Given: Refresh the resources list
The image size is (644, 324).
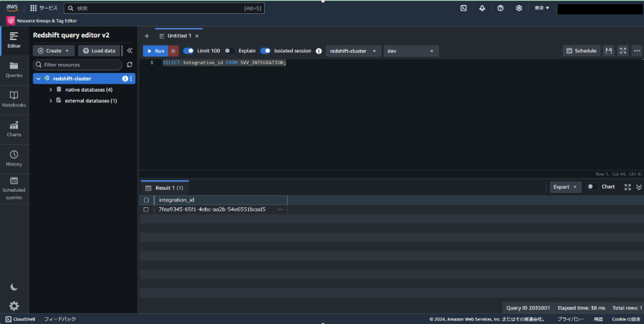Looking at the screenshot, I should click(x=130, y=65).
